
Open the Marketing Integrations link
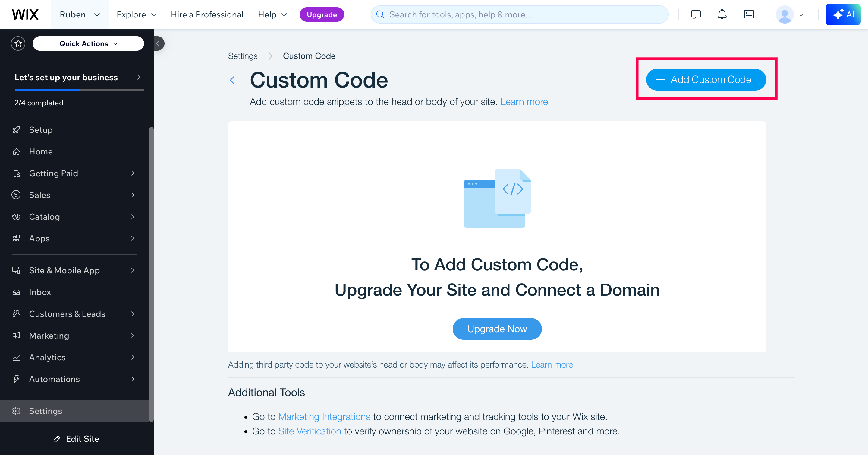point(324,417)
